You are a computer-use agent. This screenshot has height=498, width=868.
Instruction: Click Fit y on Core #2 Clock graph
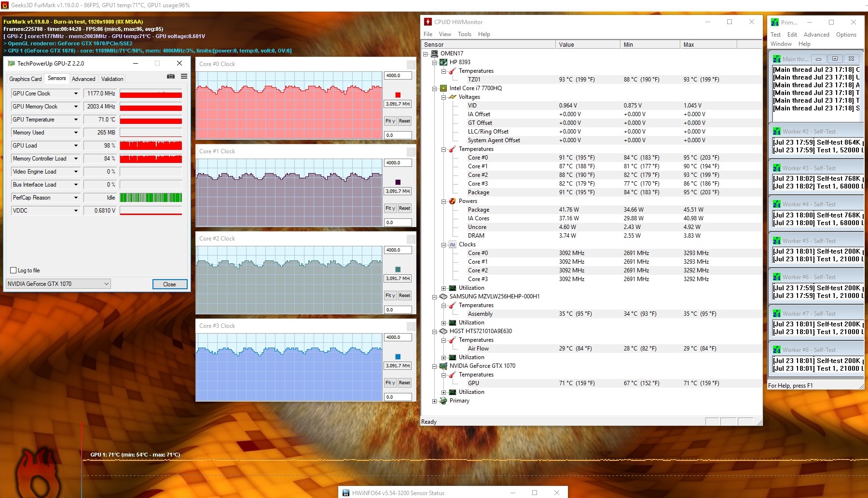coord(390,296)
